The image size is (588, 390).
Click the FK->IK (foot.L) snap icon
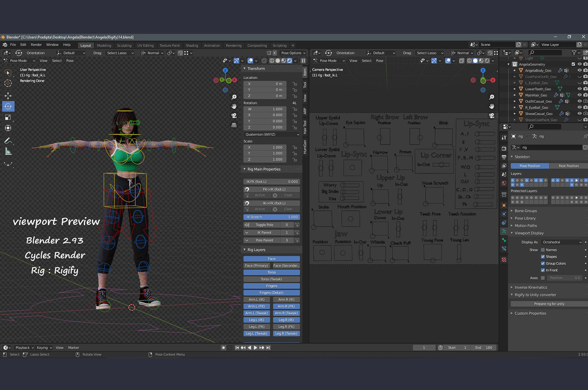(247, 189)
